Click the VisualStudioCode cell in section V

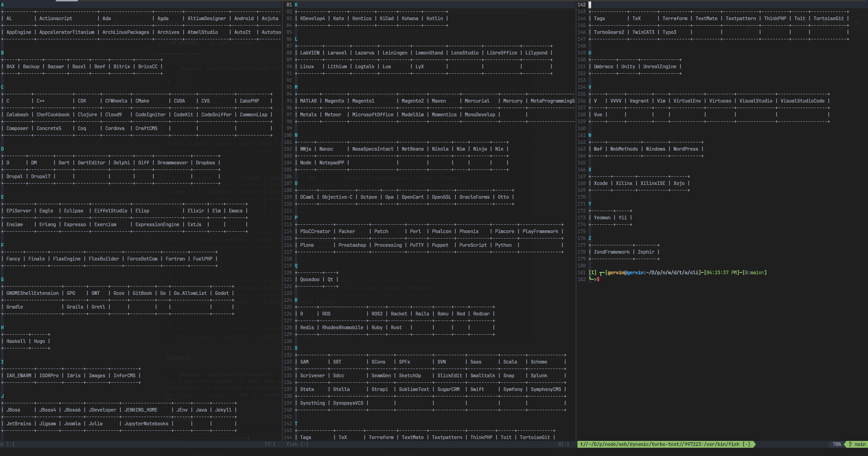[x=803, y=101]
